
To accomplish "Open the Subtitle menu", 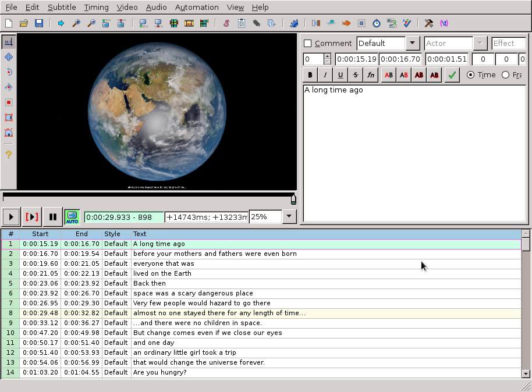I will (x=62, y=7).
